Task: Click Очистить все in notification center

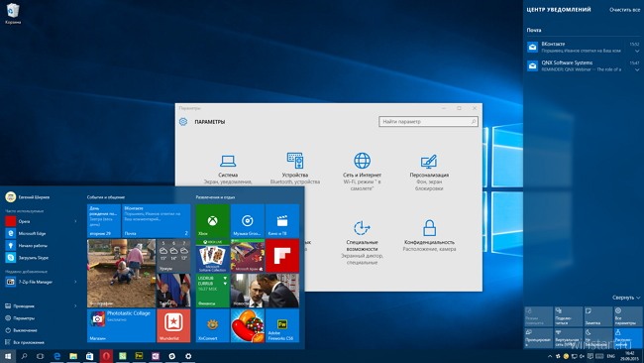Action: (624, 10)
